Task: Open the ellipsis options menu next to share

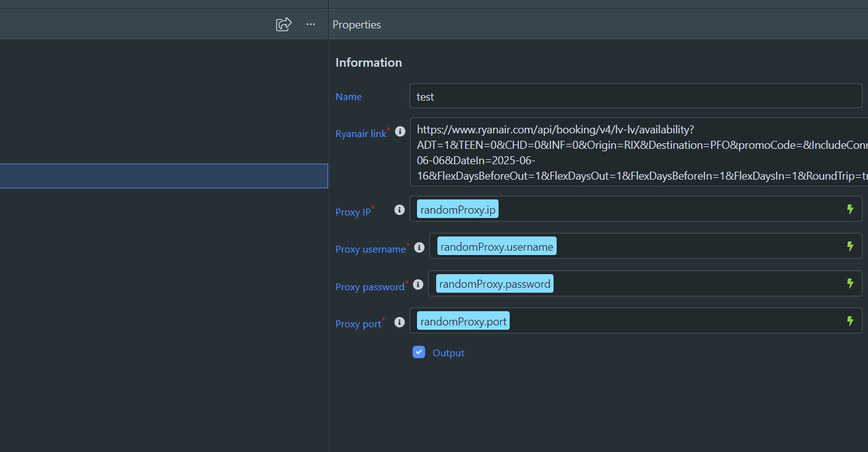Action: click(310, 24)
